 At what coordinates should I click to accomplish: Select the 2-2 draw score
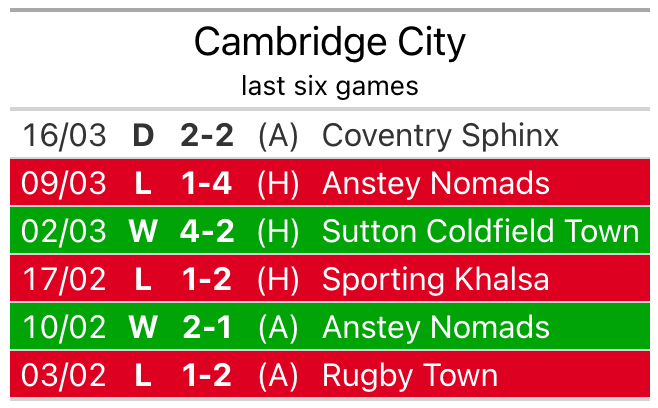pyautogui.click(x=207, y=135)
